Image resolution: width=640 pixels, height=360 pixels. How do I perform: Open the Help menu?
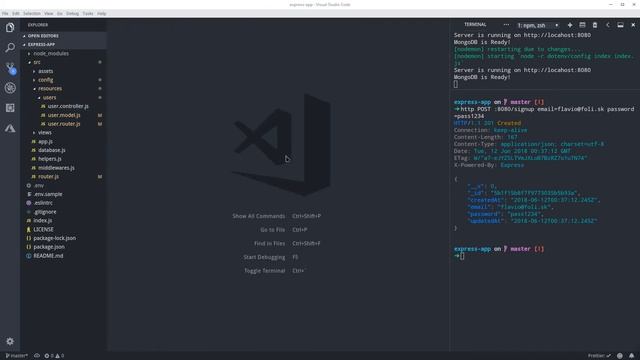[101, 13]
